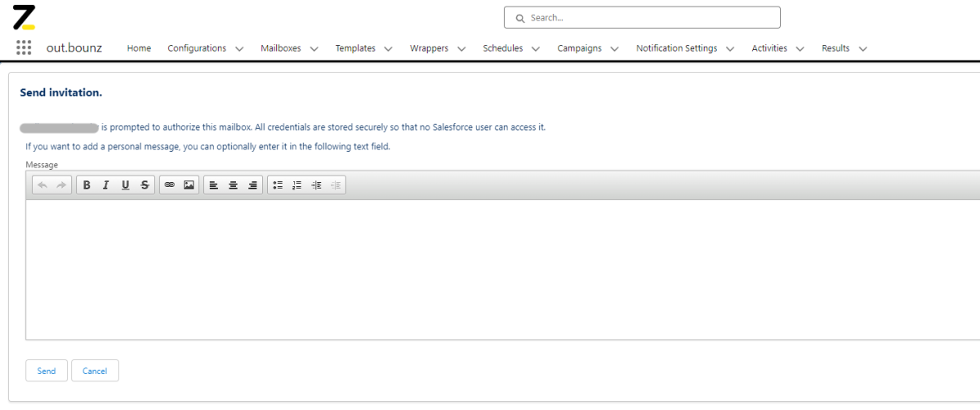Toggle bold formatting in message editor
Viewport: 980px width, 410px height.
click(x=87, y=185)
